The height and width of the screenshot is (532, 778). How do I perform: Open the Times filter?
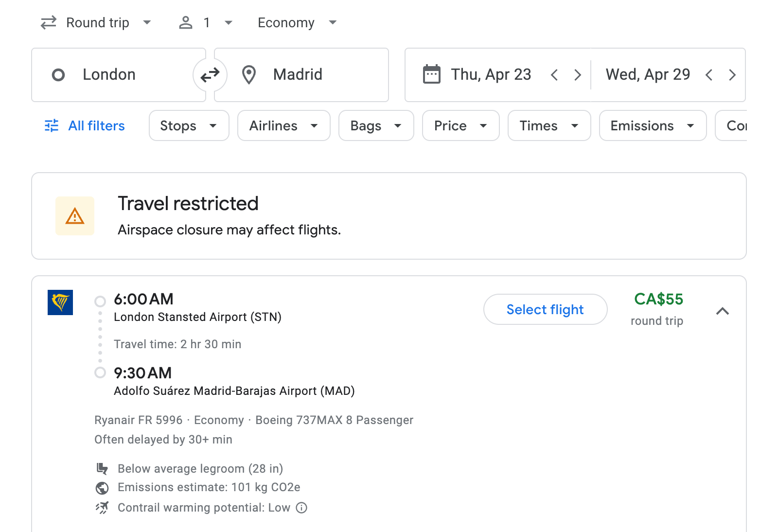548,125
